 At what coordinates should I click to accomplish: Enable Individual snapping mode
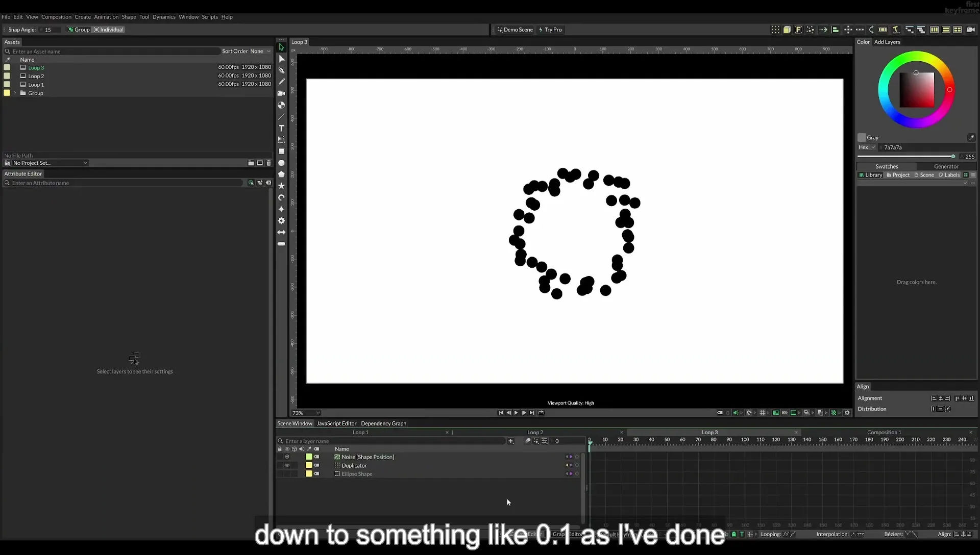pyautogui.click(x=109, y=30)
